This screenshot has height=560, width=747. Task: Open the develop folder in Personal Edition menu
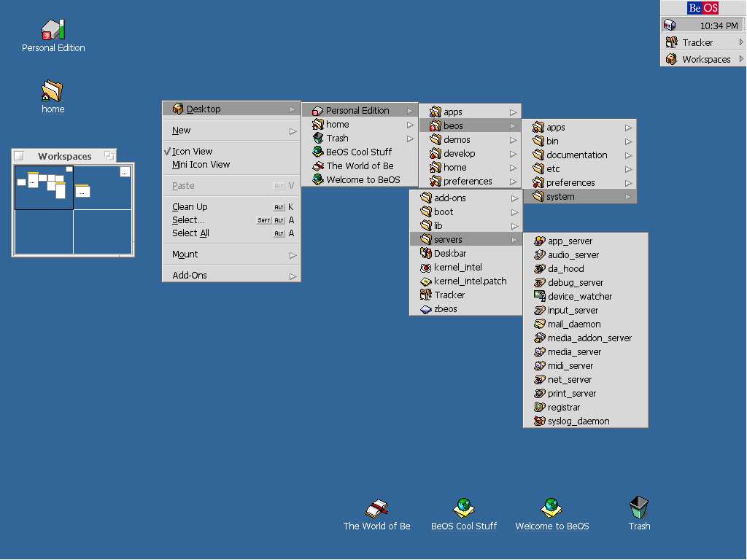pyautogui.click(x=470, y=154)
